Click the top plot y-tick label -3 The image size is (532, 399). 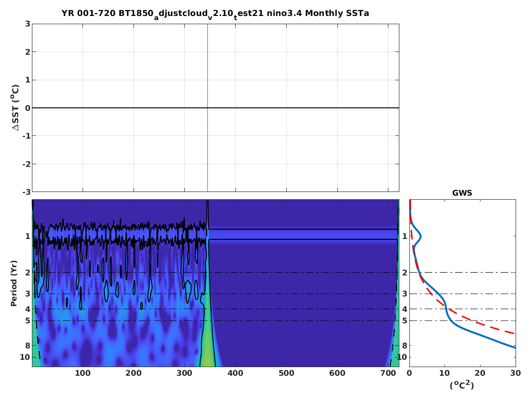coord(26,192)
